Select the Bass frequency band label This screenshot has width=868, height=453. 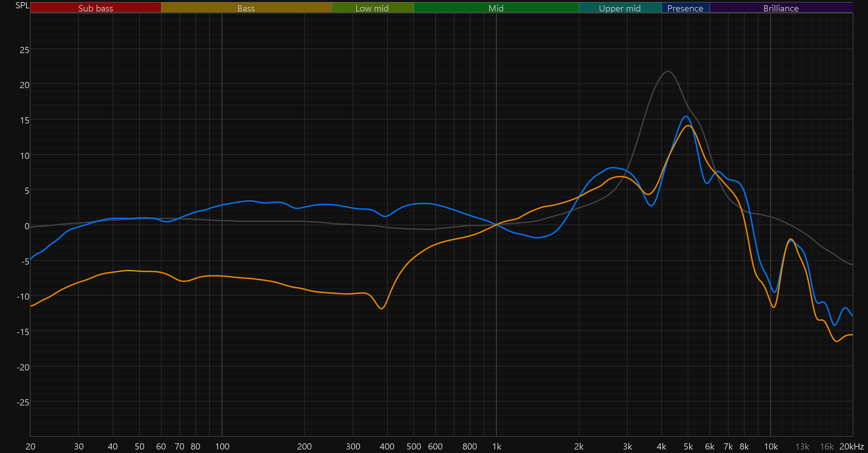pyautogui.click(x=246, y=8)
